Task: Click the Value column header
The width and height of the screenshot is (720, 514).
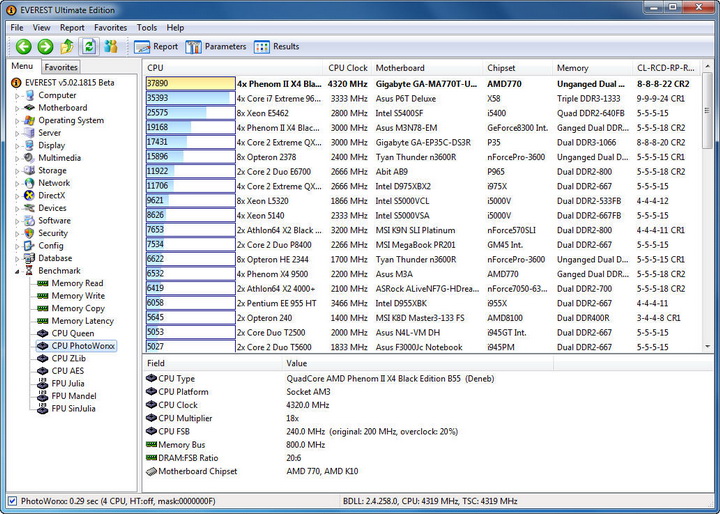Action: [417, 363]
